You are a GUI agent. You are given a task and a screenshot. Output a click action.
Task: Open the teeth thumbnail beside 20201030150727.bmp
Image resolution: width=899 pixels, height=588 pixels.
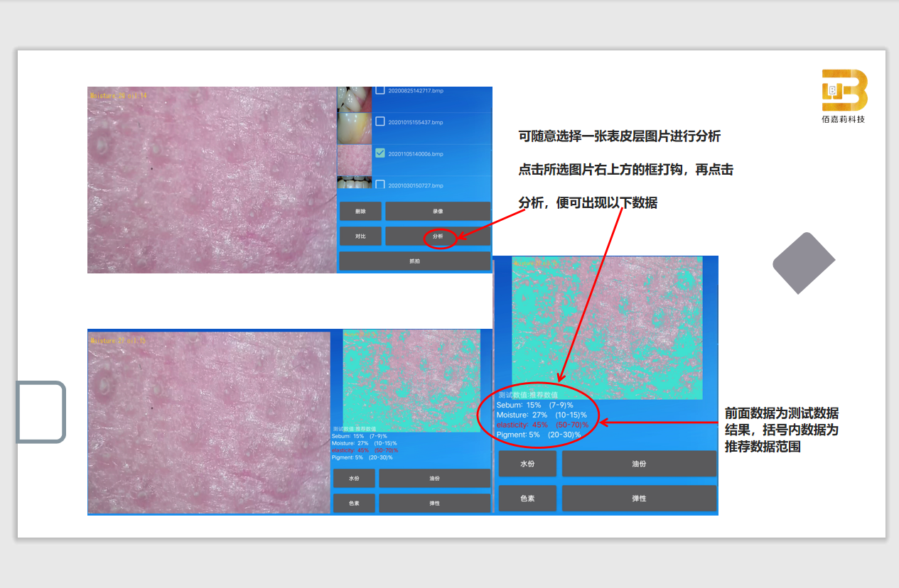pos(355,183)
